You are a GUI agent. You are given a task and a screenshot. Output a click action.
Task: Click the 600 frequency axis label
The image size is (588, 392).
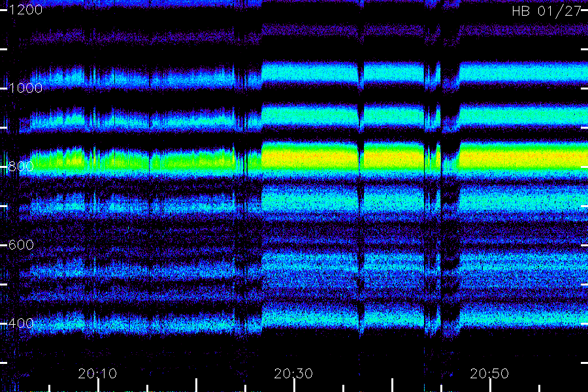point(21,245)
